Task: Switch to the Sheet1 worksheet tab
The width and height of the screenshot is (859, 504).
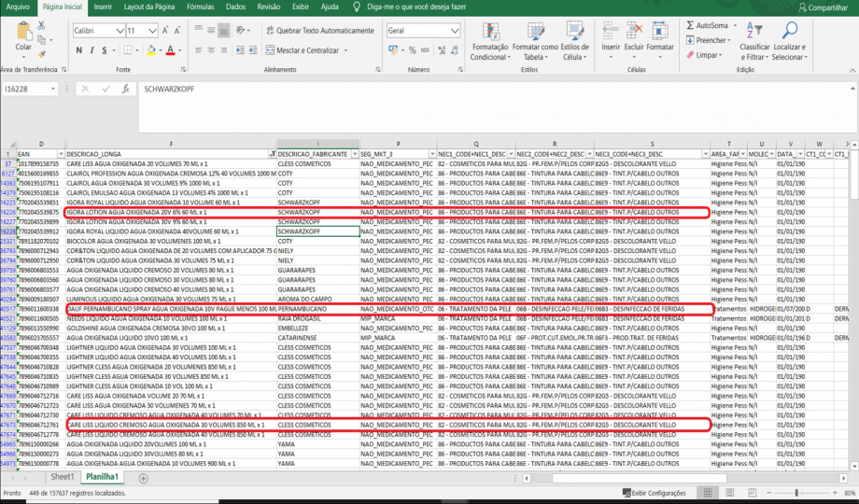Action: 63,477
